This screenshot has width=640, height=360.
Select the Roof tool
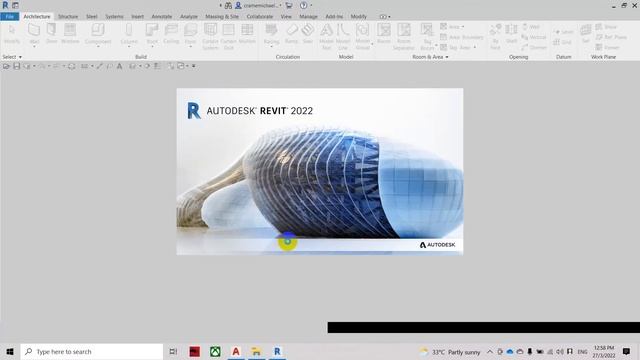pyautogui.click(x=152, y=33)
